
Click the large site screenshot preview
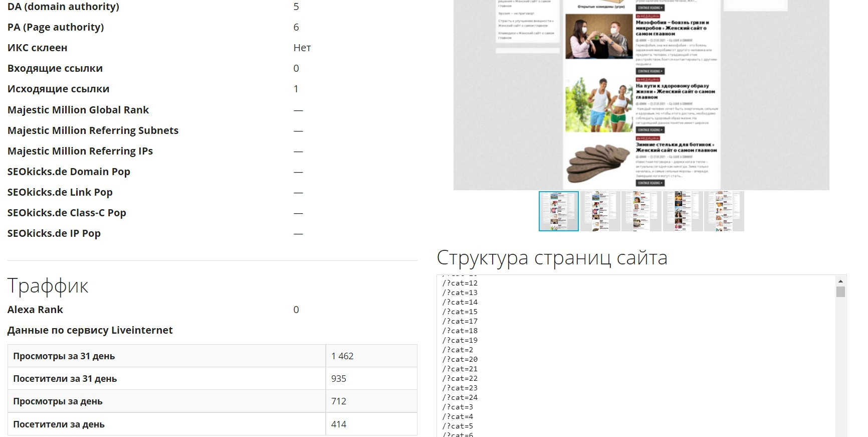point(641,95)
